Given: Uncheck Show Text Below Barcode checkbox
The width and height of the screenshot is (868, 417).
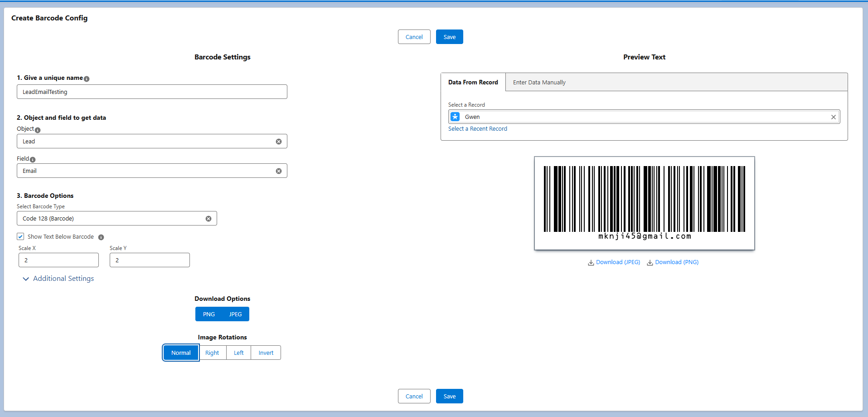Looking at the screenshot, I should pyautogui.click(x=20, y=236).
